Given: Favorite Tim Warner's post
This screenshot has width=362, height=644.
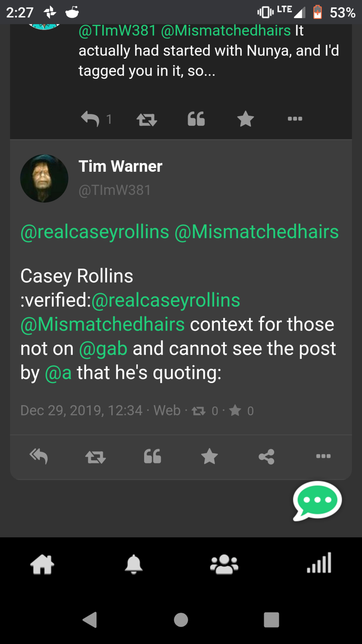Looking at the screenshot, I should pos(209,456).
